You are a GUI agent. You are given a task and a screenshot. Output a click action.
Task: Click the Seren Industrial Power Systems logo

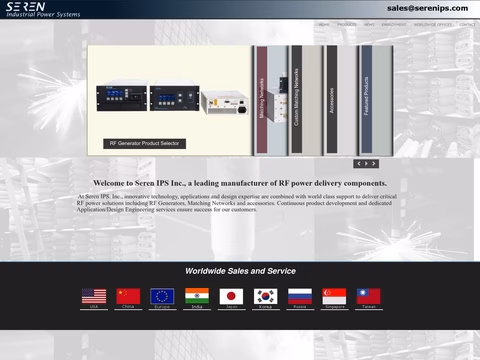coord(43,9)
